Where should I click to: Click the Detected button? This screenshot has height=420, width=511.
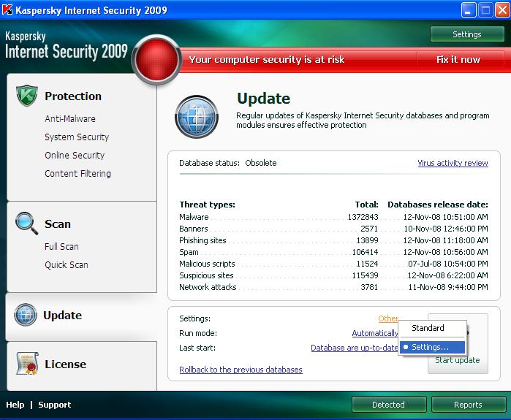pyautogui.click(x=389, y=405)
